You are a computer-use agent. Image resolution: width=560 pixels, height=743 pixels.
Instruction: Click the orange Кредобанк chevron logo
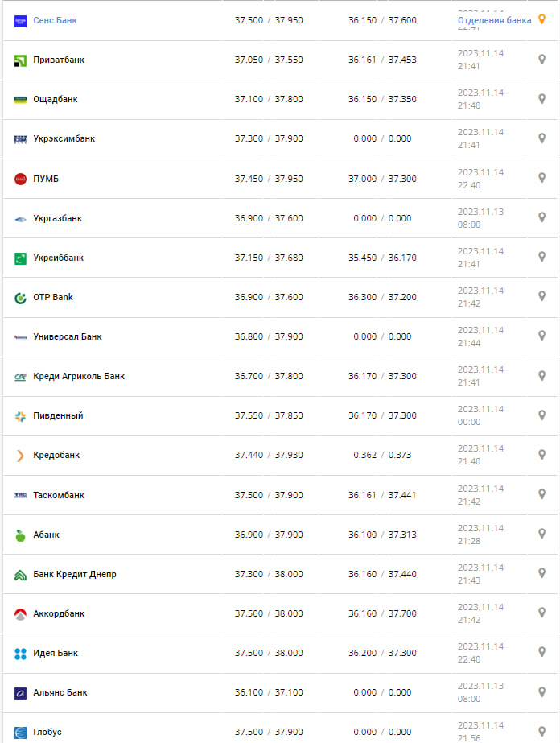point(21,456)
